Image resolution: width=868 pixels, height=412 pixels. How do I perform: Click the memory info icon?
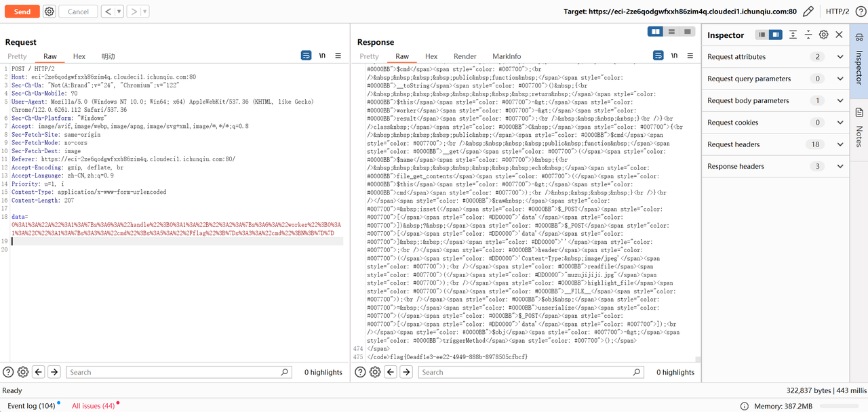(x=745, y=406)
